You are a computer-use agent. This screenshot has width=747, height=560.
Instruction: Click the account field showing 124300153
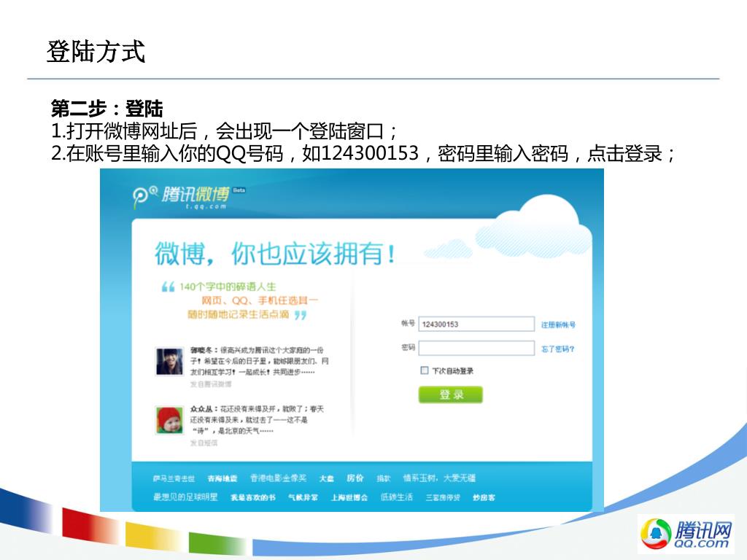pyautogui.click(x=476, y=324)
